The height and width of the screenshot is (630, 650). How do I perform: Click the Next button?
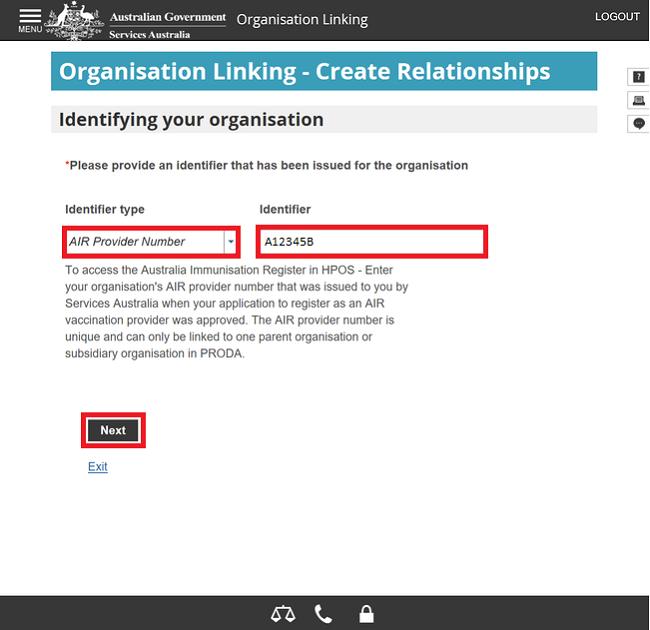(x=113, y=430)
